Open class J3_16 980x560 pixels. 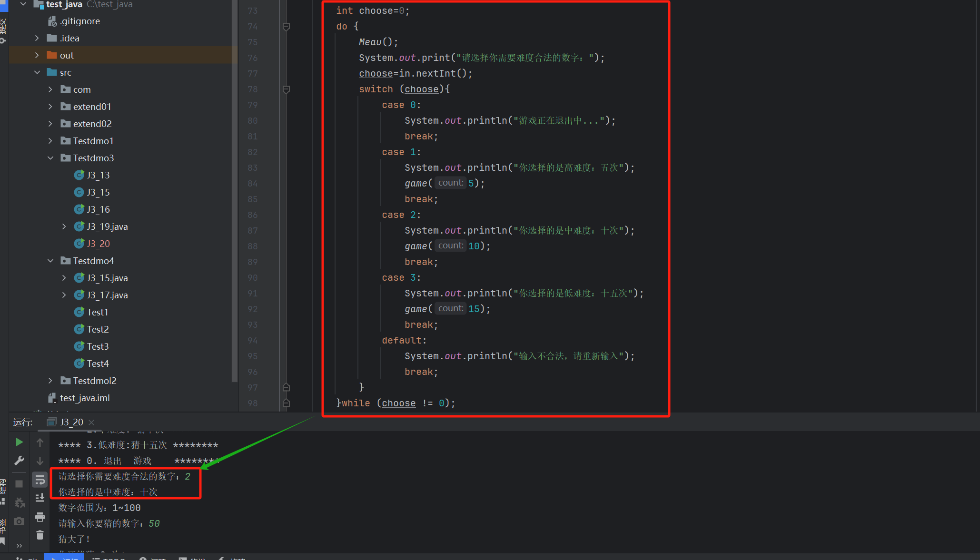tap(98, 209)
